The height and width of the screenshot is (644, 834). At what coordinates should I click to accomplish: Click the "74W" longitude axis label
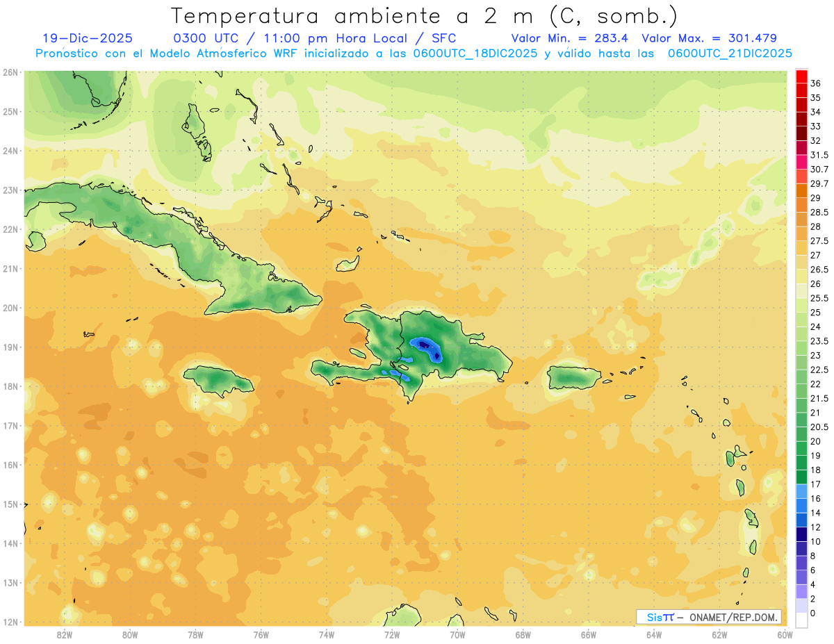tap(327, 634)
